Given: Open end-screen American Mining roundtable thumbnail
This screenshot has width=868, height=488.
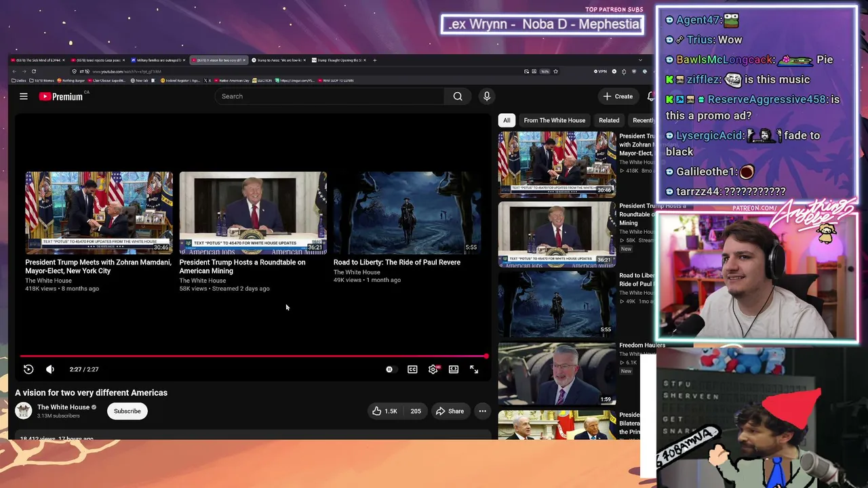Looking at the screenshot, I should coord(253,213).
